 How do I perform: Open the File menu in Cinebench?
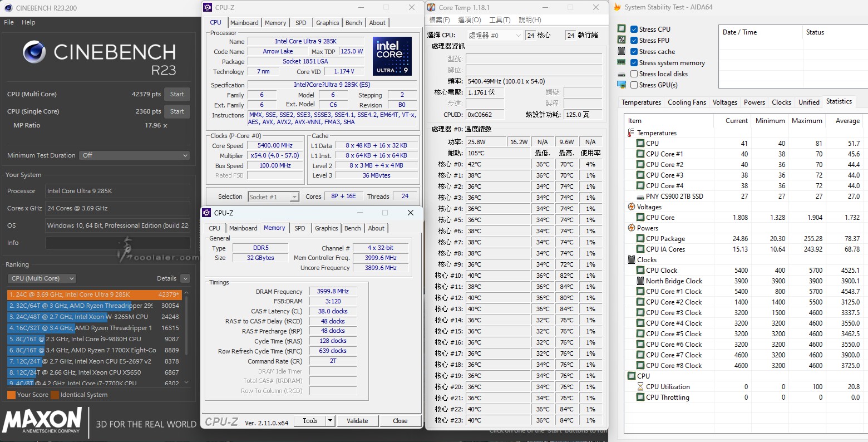pos(9,22)
